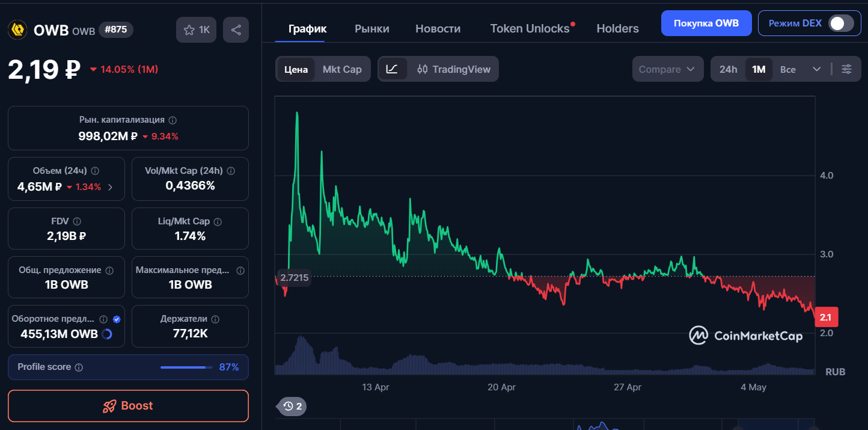Open chart settings sliders icon
The height and width of the screenshot is (430, 868).
click(x=846, y=69)
